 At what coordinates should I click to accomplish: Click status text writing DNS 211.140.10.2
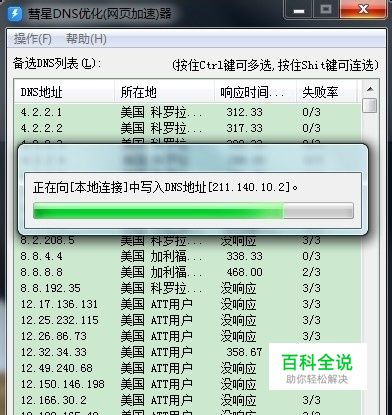[x=165, y=187]
